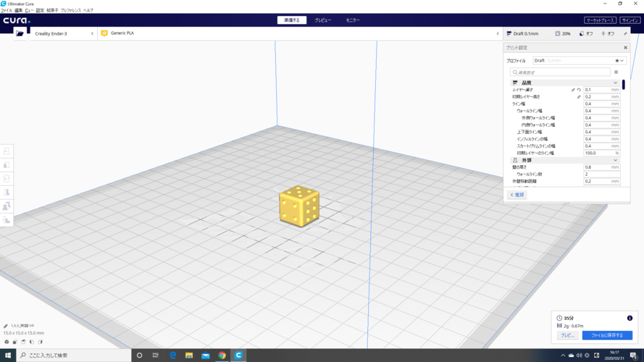Switch to right side view cube icon
This screenshot has width=644, height=362.
(41, 342)
